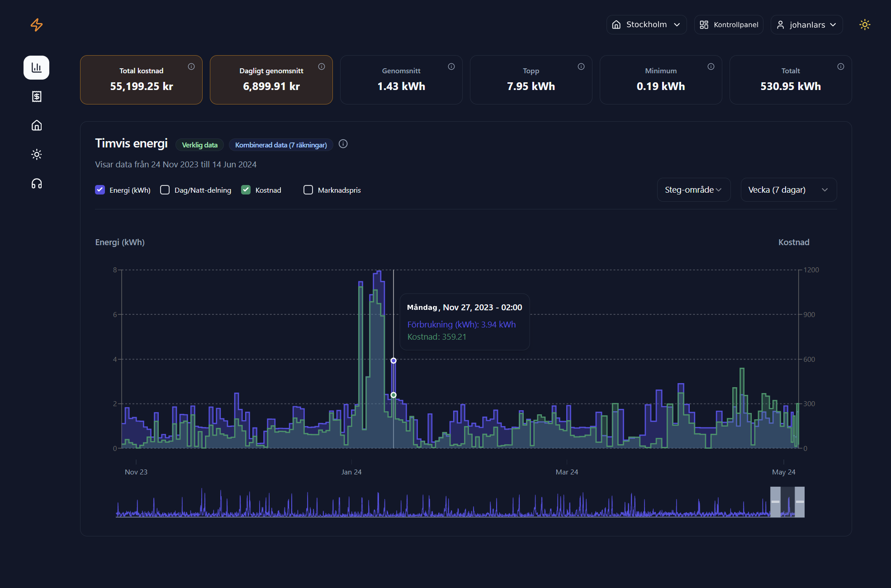891x588 pixels.
Task: Select the bar chart statistics icon in sidebar
Action: click(36, 67)
